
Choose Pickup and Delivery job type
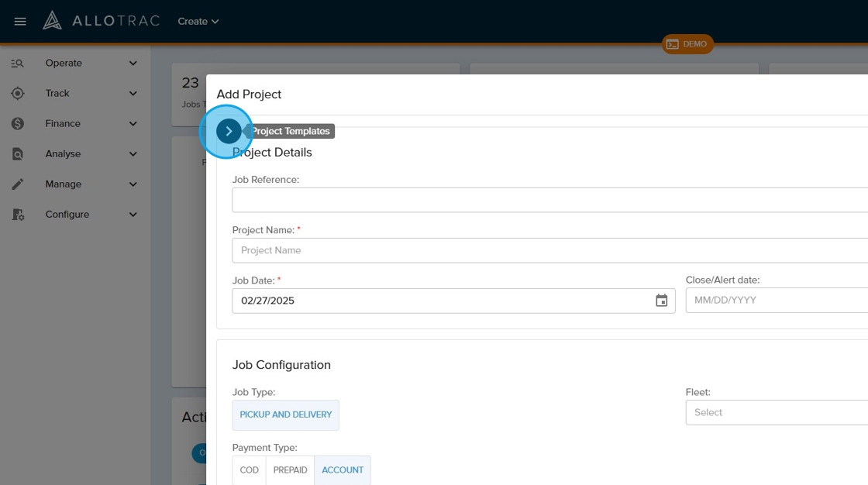coord(285,415)
